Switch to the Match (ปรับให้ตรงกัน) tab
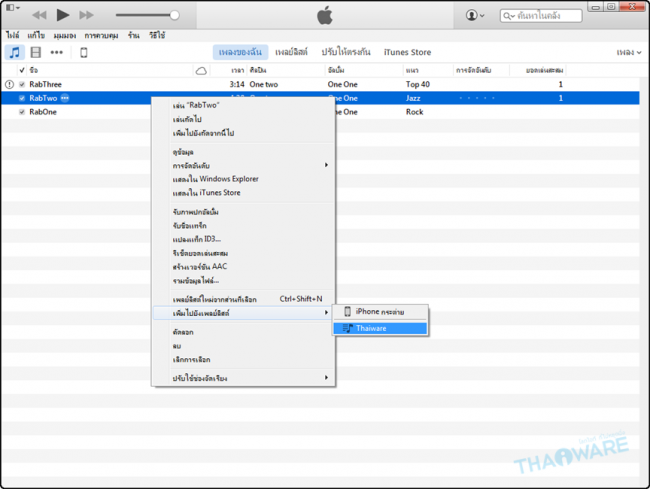This screenshot has width=650, height=489. coord(346,52)
